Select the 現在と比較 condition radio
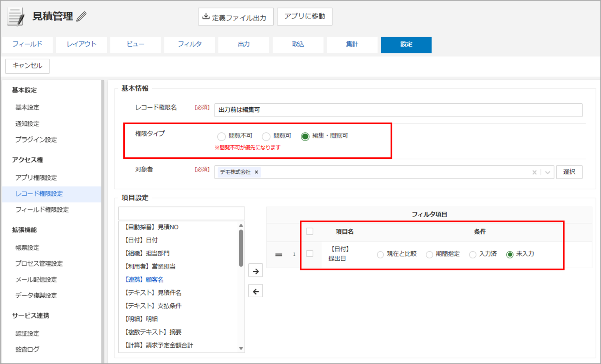Image resolution: width=601 pixels, height=364 pixels. click(x=380, y=255)
